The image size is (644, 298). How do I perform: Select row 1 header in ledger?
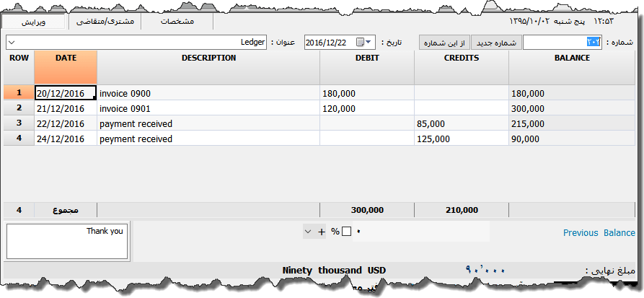coord(18,93)
